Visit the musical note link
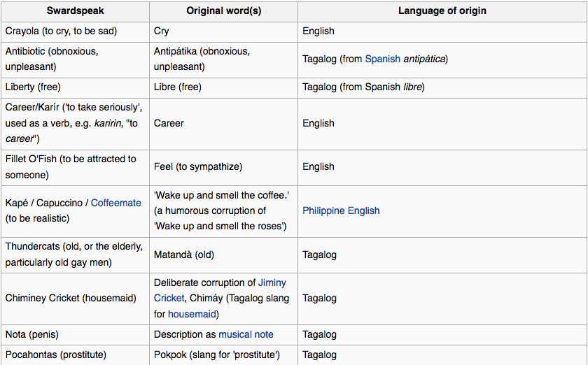Screen dimensions: 588x365 coord(246,334)
